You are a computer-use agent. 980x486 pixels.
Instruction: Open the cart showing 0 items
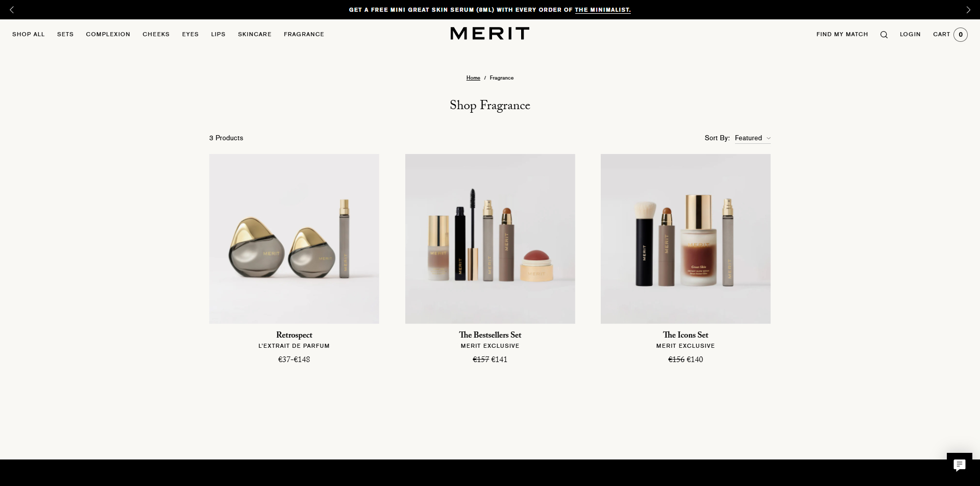pyautogui.click(x=949, y=34)
